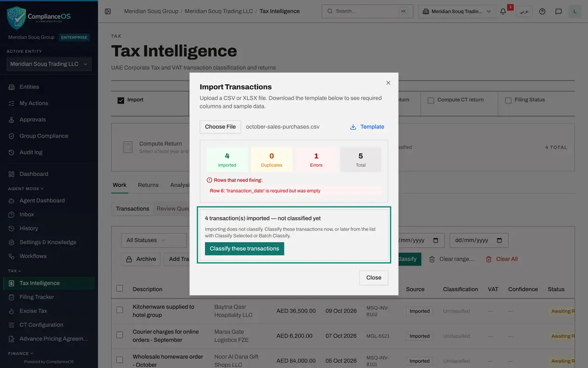The image size is (588, 368).
Task: Open user avatar L menu
Action: pyautogui.click(x=575, y=11)
